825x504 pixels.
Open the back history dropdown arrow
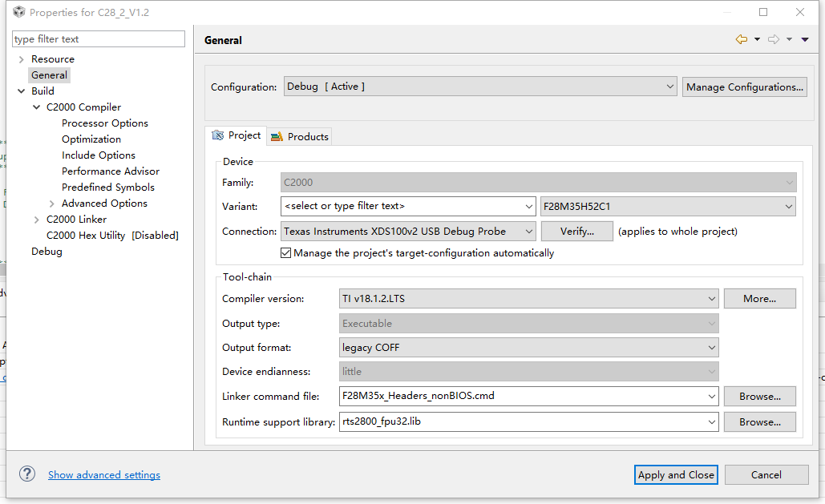click(757, 39)
